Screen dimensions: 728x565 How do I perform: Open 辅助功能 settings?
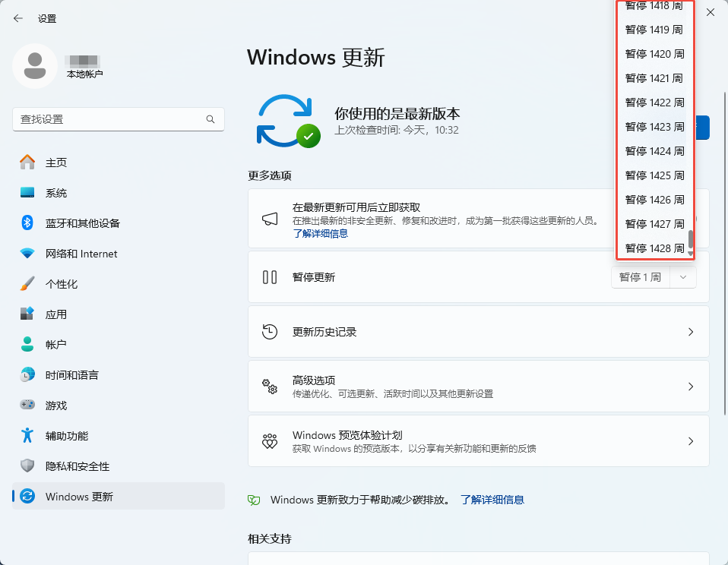tap(119, 436)
